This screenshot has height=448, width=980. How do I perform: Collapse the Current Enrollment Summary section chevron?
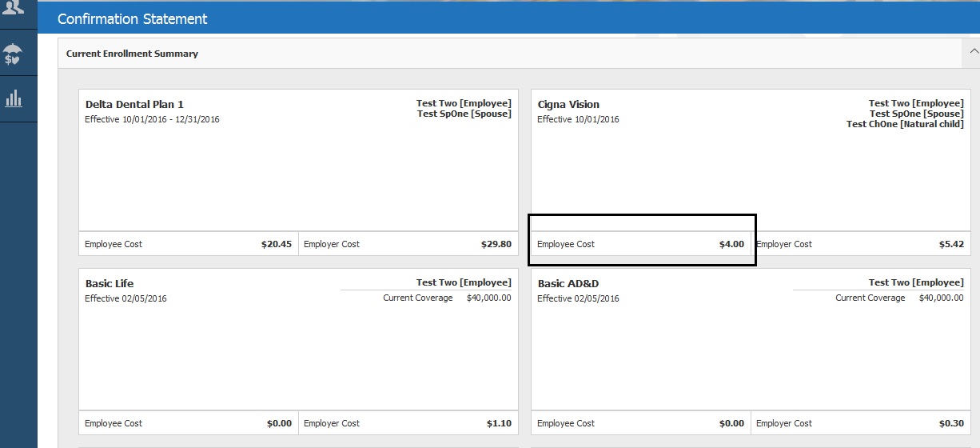[973, 51]
